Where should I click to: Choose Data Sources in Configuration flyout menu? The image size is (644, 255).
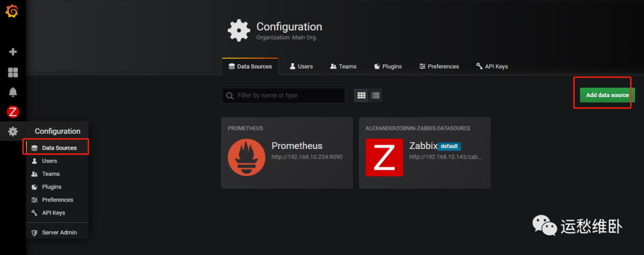pos(58,148)
